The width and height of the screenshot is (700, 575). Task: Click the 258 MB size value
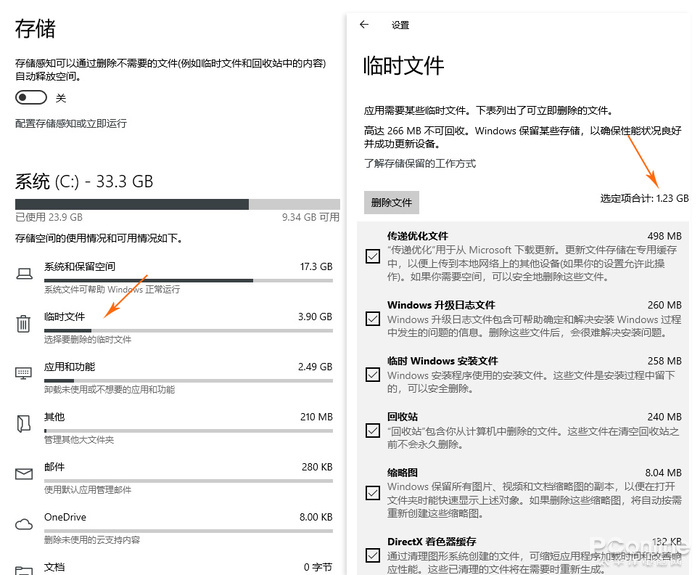[x=664, y=361]
